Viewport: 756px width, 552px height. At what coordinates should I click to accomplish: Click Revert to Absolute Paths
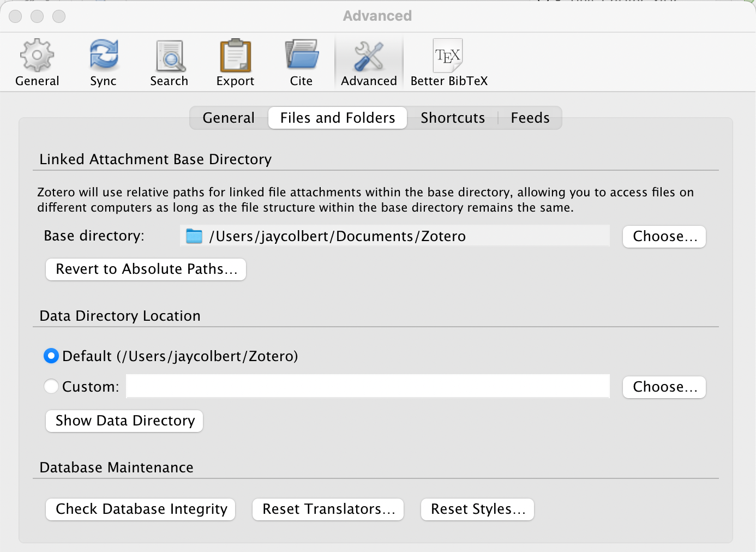tap(145, 269)
